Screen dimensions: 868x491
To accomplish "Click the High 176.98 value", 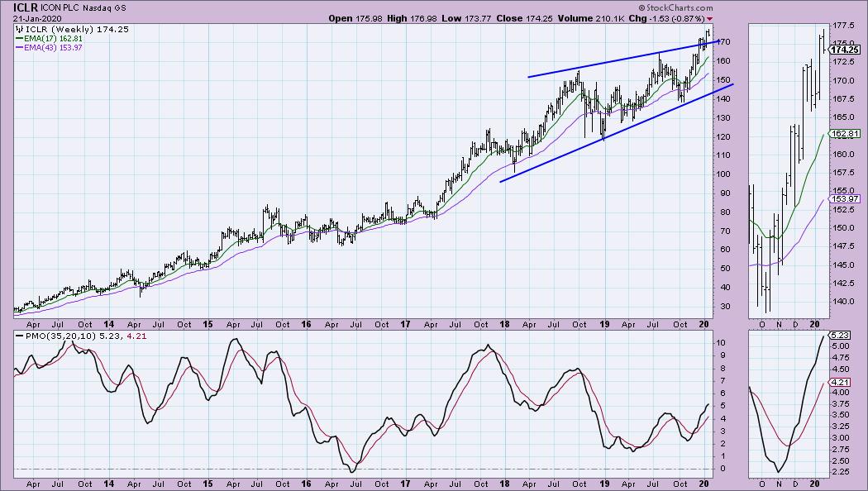I will coord(412,18).
